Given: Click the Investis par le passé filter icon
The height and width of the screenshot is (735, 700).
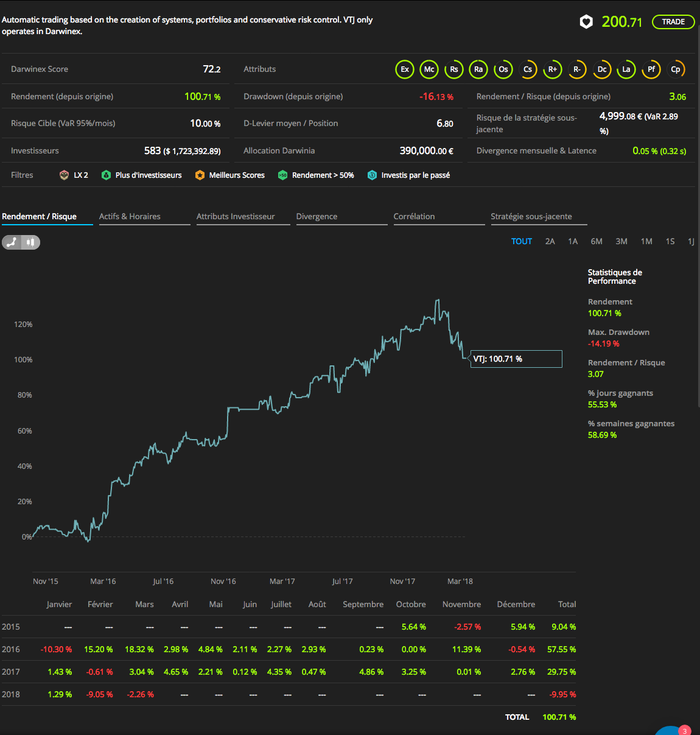Looking at the screenshot, I should (x=372, y=175).
